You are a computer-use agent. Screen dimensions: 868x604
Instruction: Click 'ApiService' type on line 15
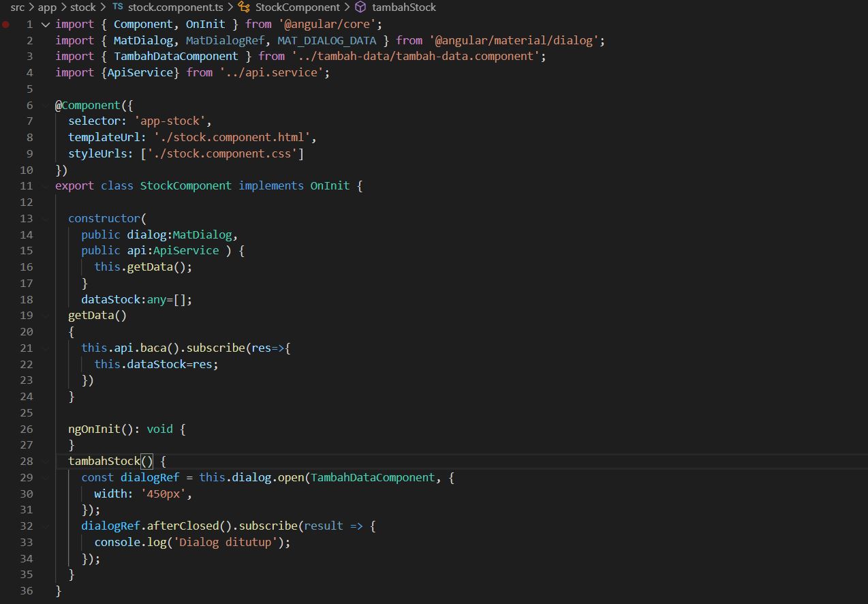[186, 250]
